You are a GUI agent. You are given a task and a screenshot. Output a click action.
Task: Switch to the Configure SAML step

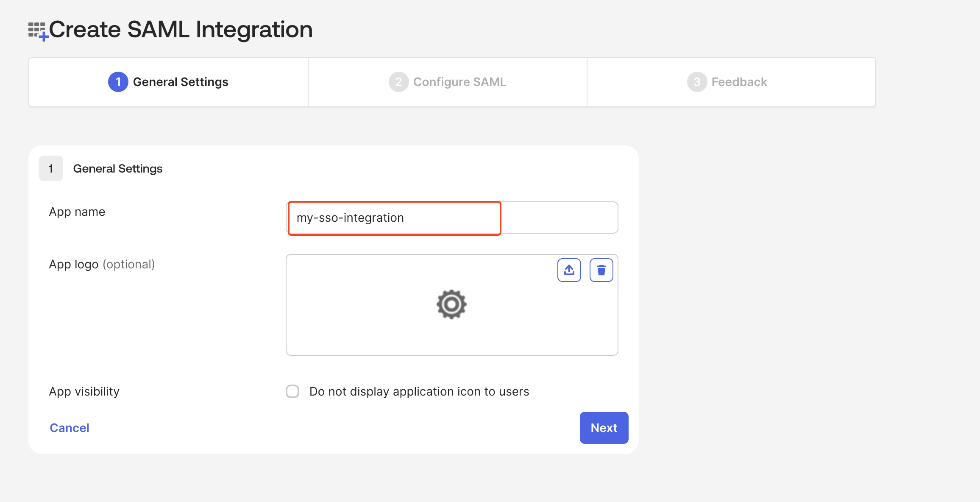[x=459, y=82]
